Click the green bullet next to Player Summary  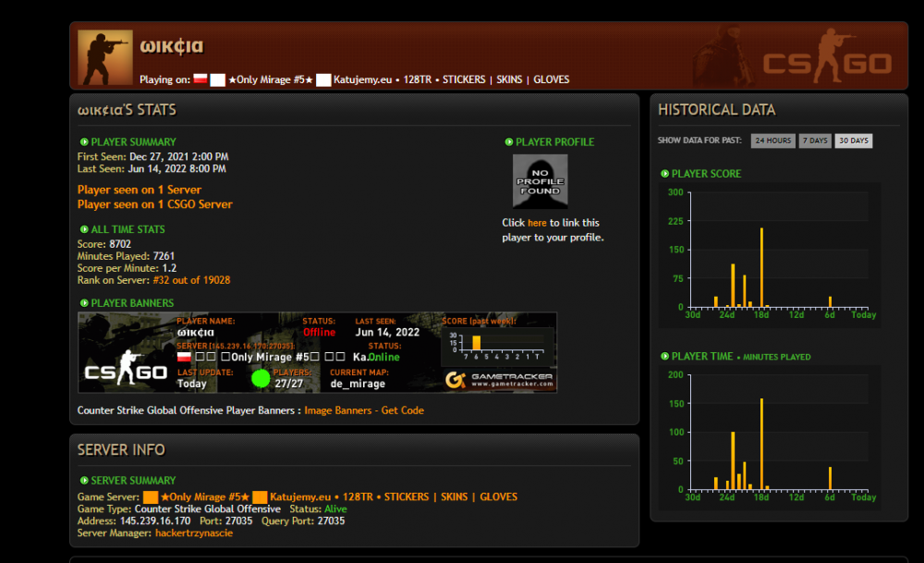tap(84, 142)
